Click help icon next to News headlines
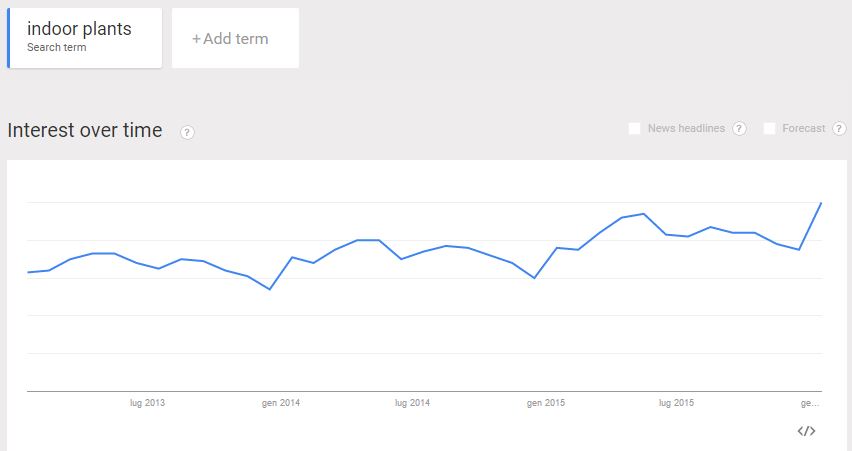This screenshot has width=852, height=451. coord(739,129)
